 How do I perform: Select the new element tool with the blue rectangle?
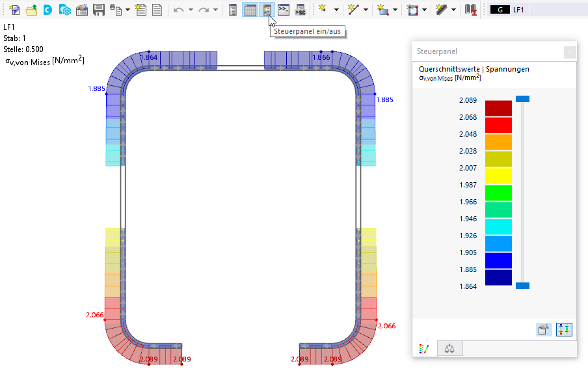(x=383, y=10)
